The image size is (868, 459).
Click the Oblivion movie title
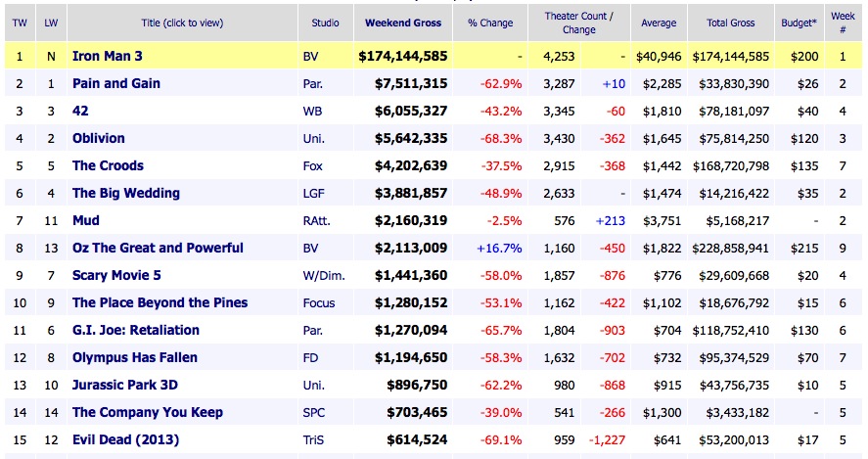(99, 138)
